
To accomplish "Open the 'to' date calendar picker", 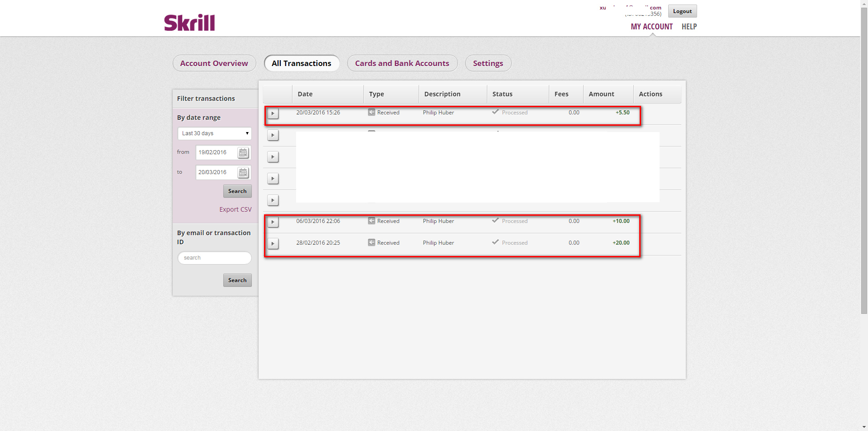I will coord(243,173).
